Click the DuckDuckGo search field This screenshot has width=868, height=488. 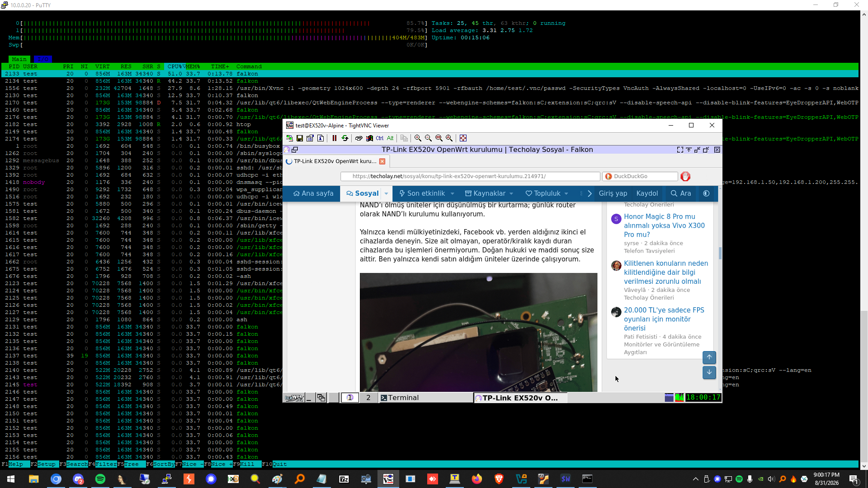[640, 176]
